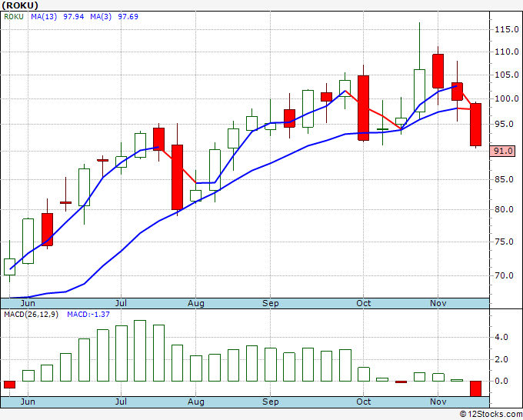Click the MACD:-1.37 value label

coord(88,315)
